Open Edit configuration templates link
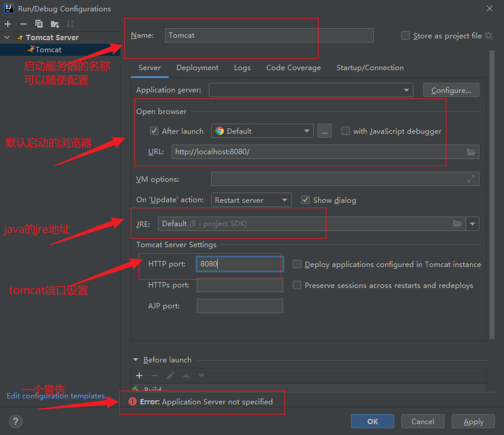This screenshot has width=504, height=435. [58, 396]
